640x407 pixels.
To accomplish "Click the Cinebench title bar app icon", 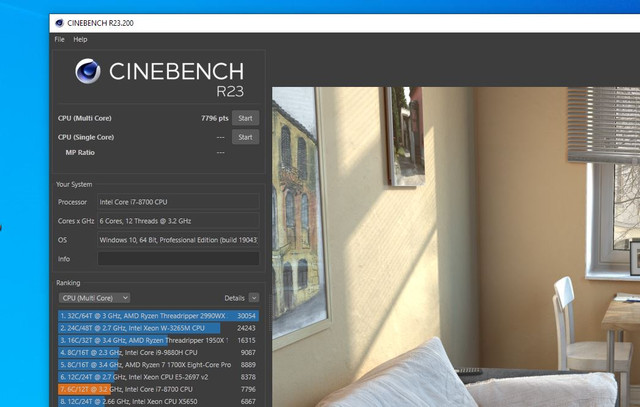I will 59,23.
